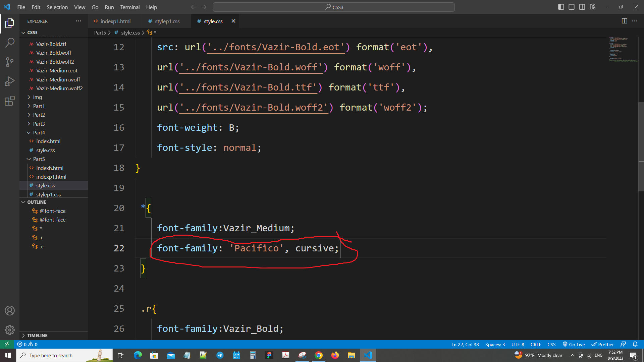
Task: Click the style1.css tab
Action: [x=168, y=21]
